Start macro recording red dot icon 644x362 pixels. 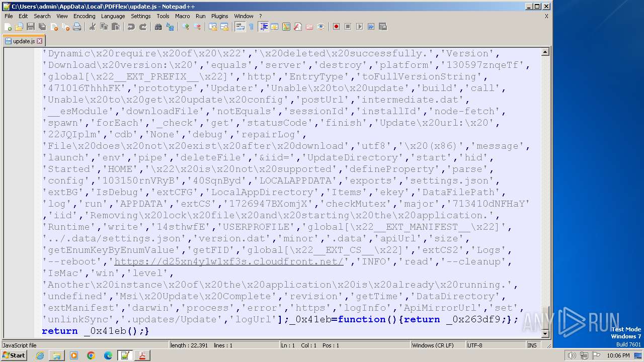pyautogui.click(x=336, y=27)
